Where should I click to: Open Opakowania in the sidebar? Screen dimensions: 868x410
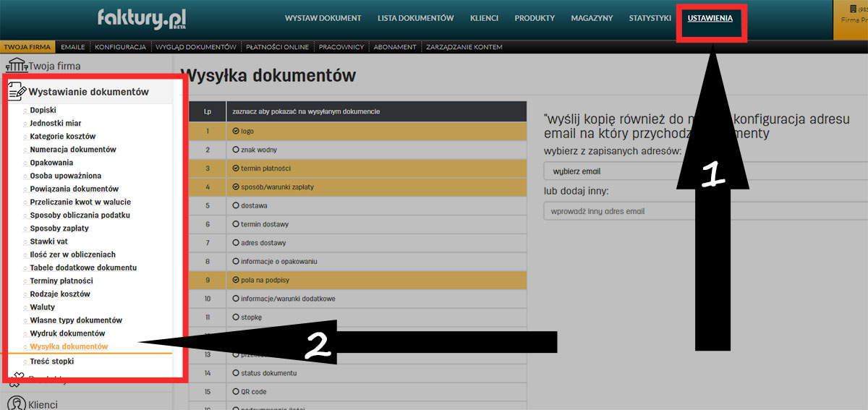tap(51, 163)
